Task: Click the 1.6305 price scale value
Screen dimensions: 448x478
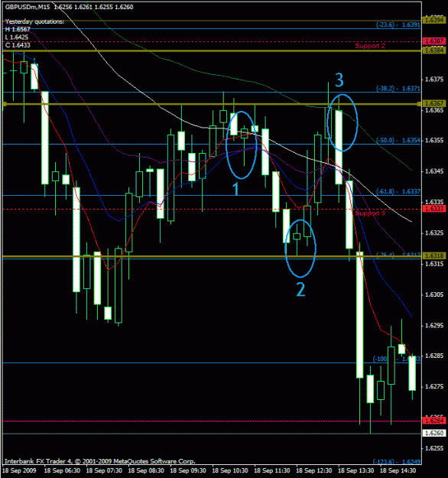Action: coord(434,294)
